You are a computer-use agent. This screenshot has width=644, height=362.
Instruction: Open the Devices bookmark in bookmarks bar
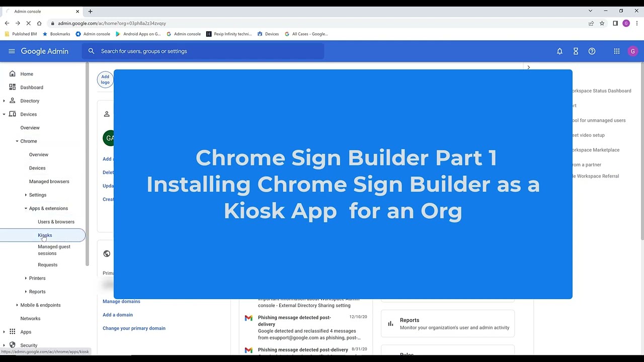(x=268, y=34)
